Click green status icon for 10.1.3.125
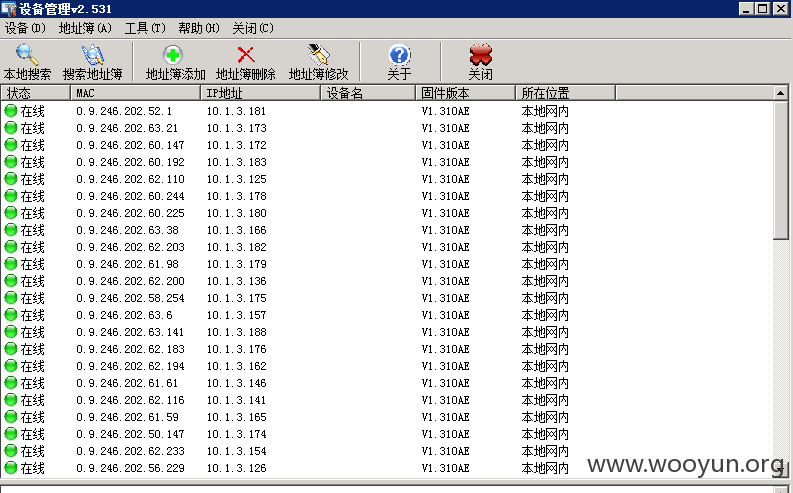 click(x=11, y=178)
